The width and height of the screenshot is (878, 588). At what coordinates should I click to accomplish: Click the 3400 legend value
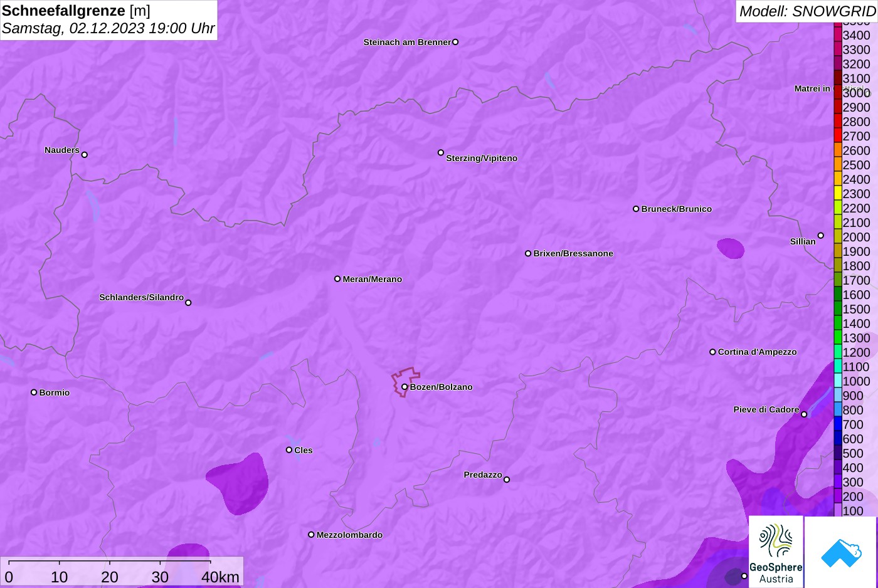856,35
